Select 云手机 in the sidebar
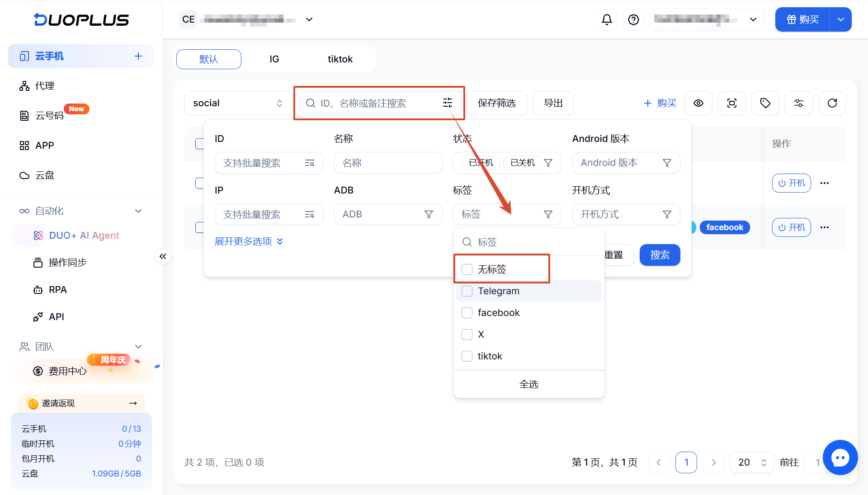This screenshot has width=868, height=495. [x=81, y=56]
